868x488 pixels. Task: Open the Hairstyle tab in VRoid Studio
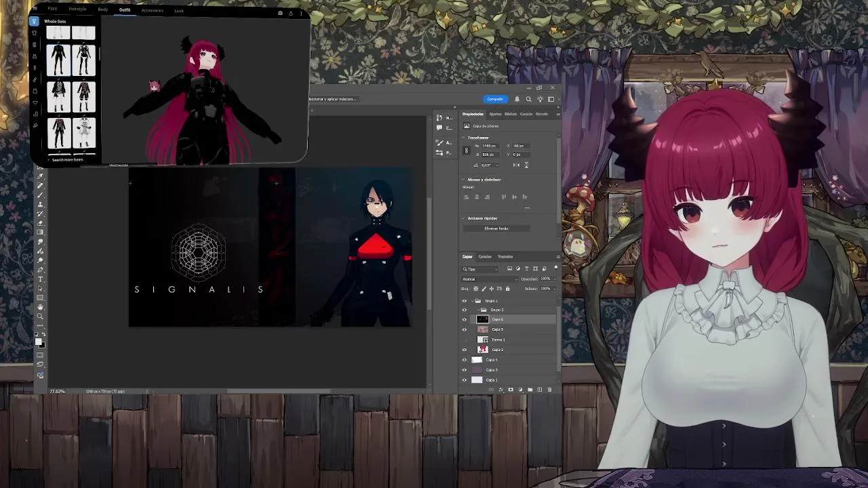(77, 9)
